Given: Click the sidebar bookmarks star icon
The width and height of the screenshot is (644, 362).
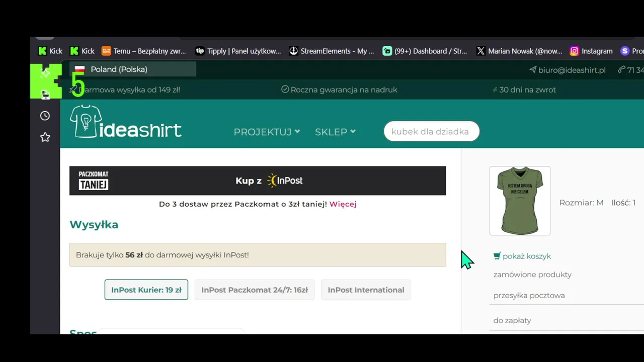Looking at the screenshot, I should (45, 137).
